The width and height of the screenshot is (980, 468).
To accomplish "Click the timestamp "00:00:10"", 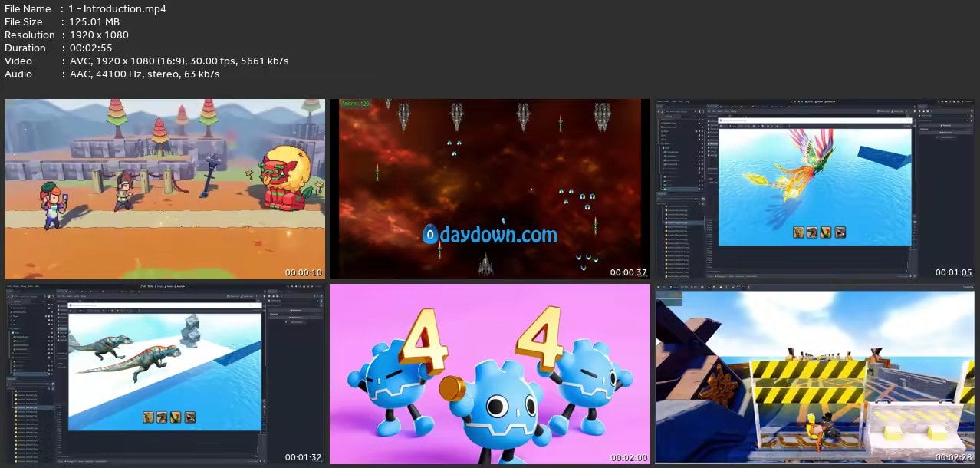I will pyautogui.click(x=304, y=272).
